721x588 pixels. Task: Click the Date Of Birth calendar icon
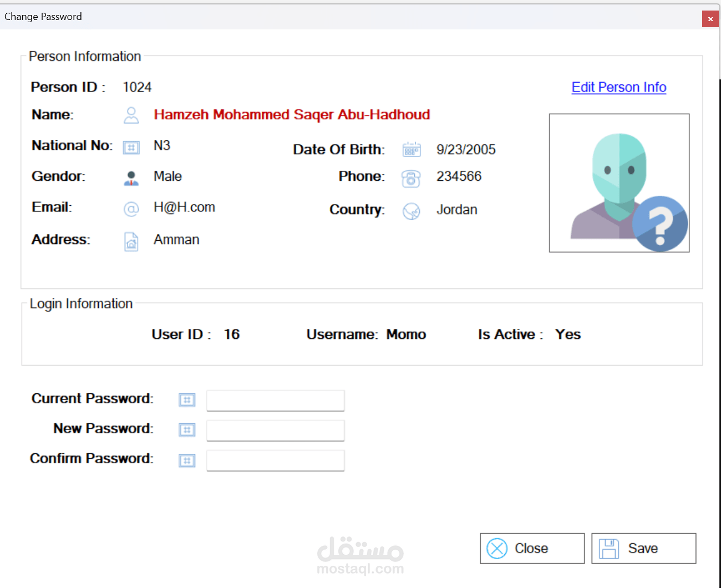(x=412, y=150)
